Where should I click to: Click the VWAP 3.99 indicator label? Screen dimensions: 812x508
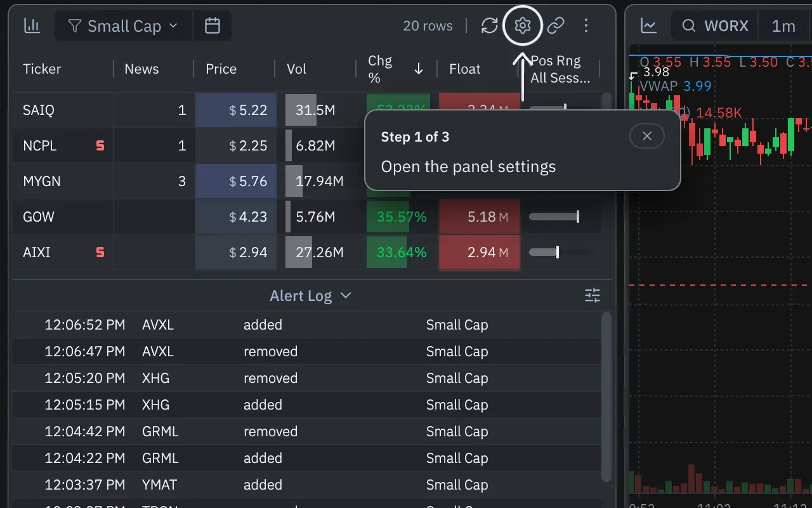[675, 86]
